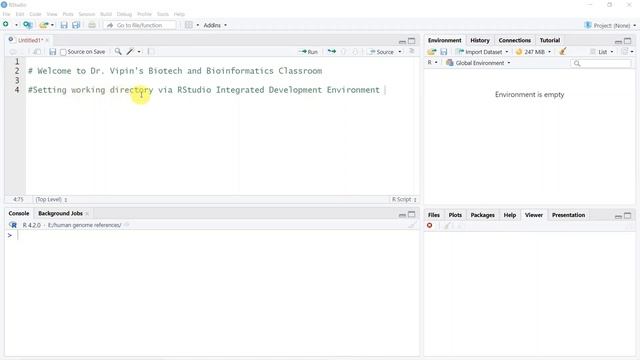
Task: Click the workspace panes grid icon
Action: point(189,25)
